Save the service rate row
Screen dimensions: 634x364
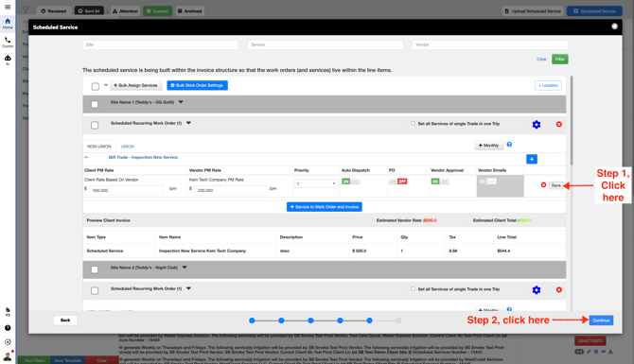pos(556,185)
